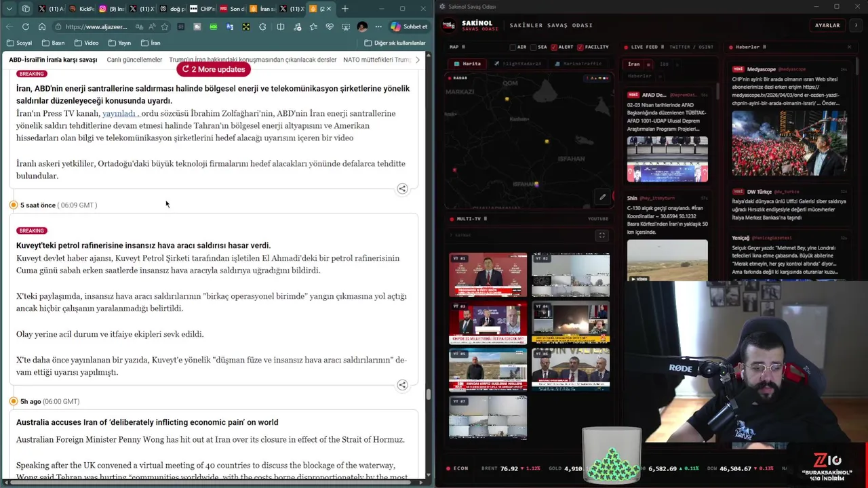868x488 pixels.
Task: Add page to favorites with star icon
Action: [165, 26]
